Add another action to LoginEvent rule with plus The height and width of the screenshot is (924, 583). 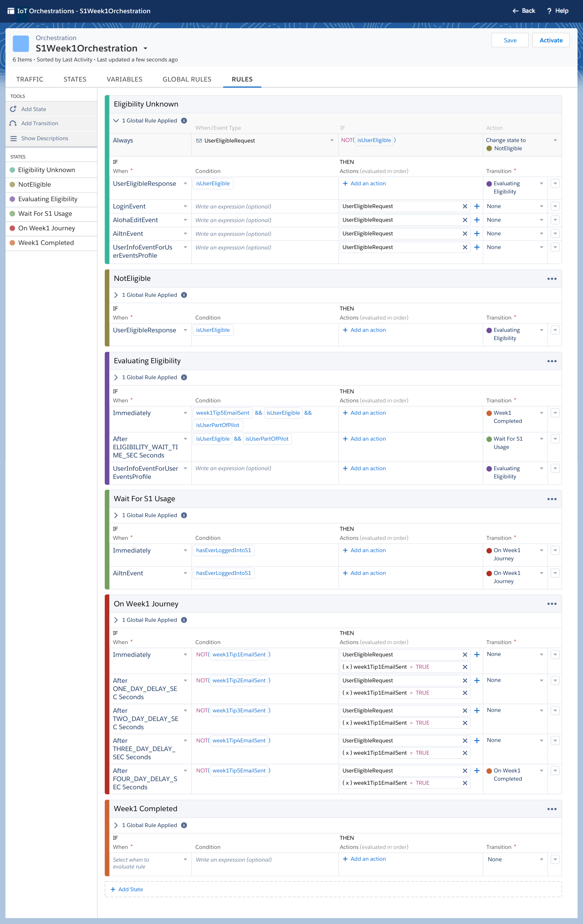coord(477,206)
